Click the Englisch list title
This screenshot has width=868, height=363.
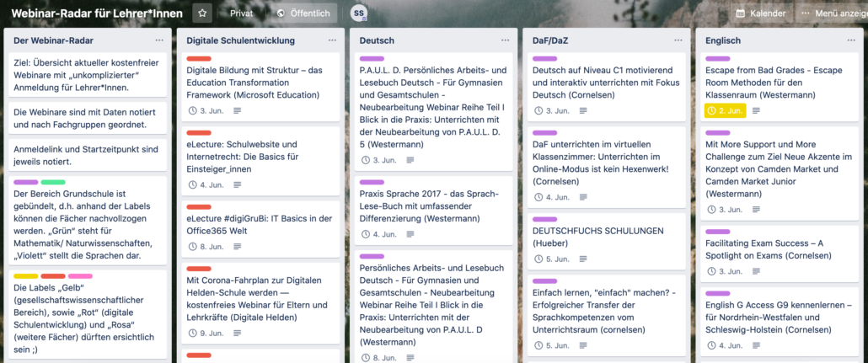point(723,40)
